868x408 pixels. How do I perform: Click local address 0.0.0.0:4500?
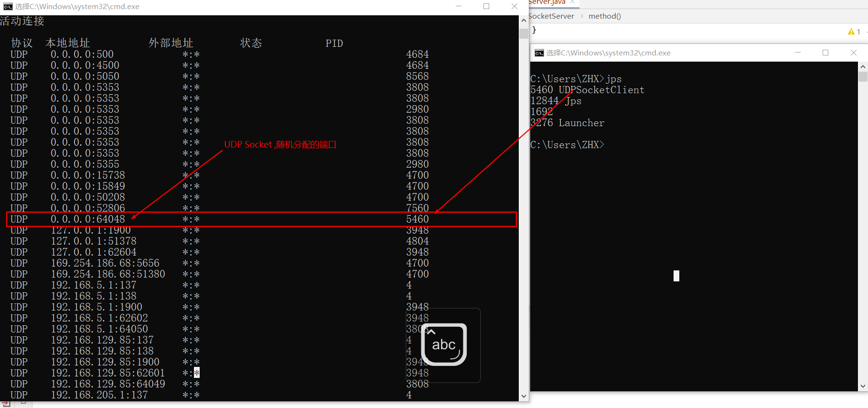click(x=85, y=65)
